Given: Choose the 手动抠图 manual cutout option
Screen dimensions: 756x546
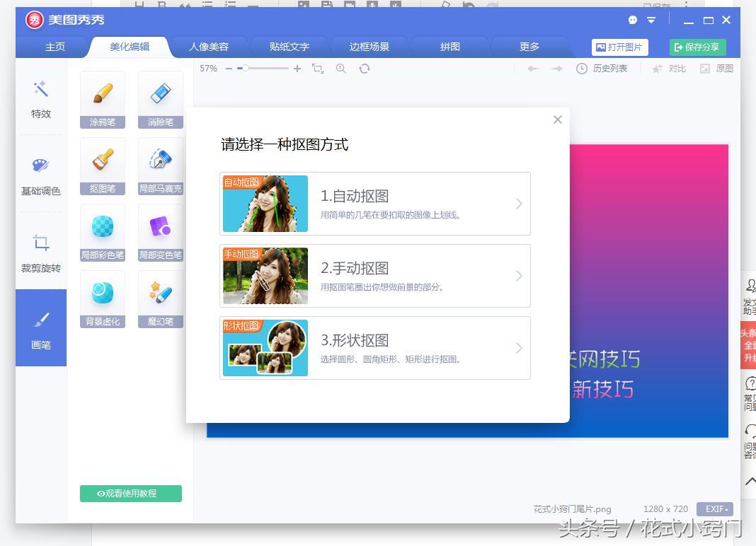Looking at the screenshot, I should tap(374, 276).
